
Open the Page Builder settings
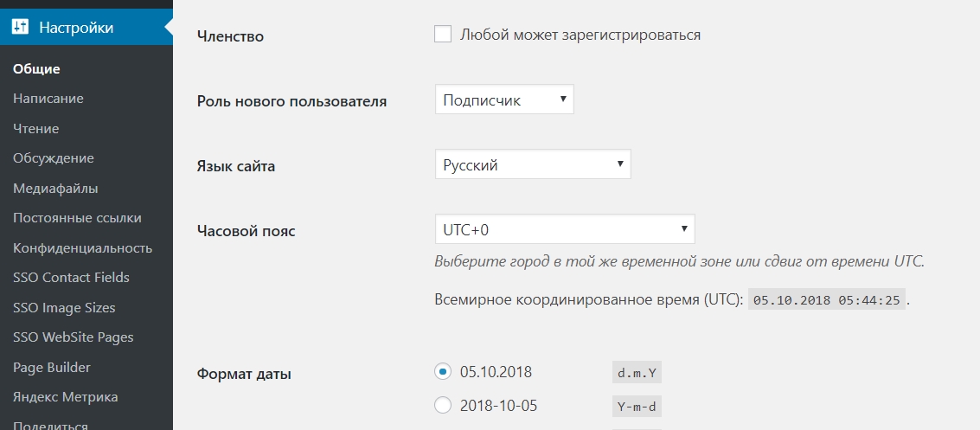point(51,368)
